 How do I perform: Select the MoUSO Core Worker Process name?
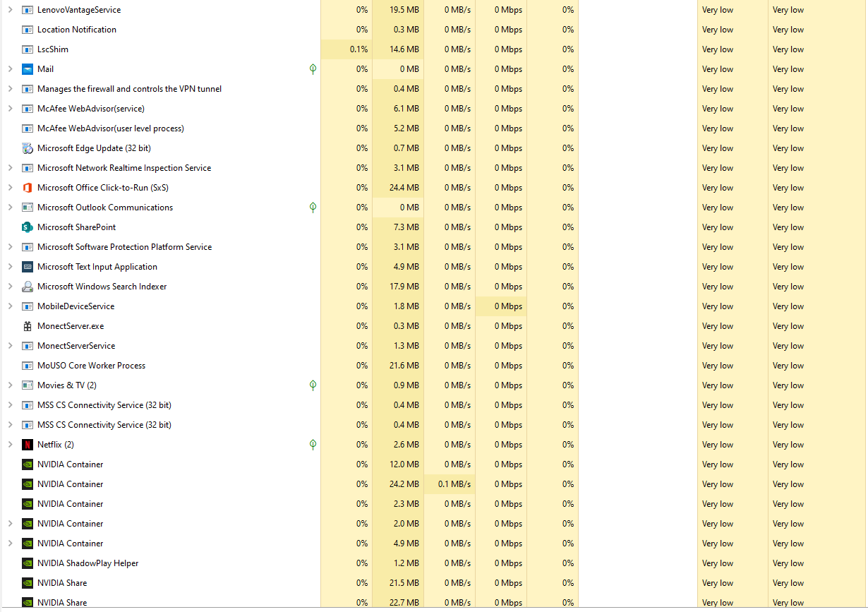coord(92,366)
